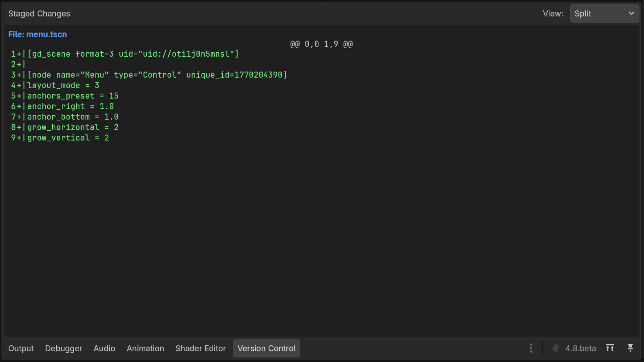Click the diff hunk header @@ 0,0 1,9 @@
The height and width of the screenshot is (362, 644).
point(321,44)
